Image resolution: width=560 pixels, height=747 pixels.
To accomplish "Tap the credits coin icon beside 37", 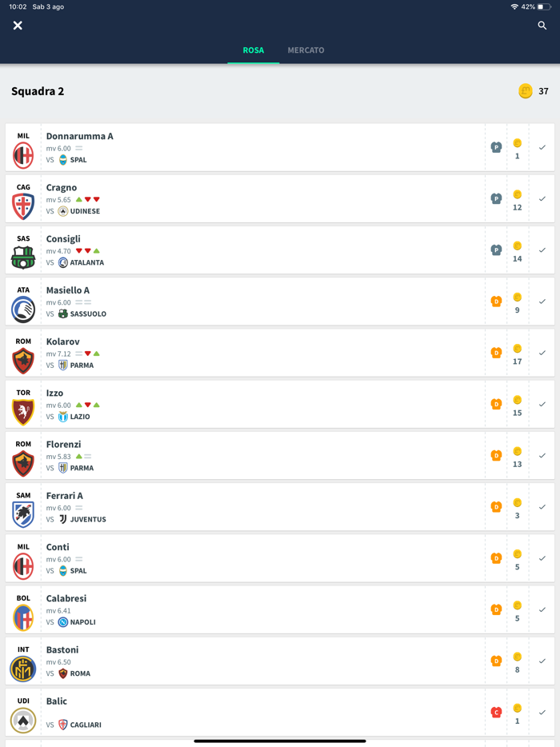I will click(x=526, y=91).
